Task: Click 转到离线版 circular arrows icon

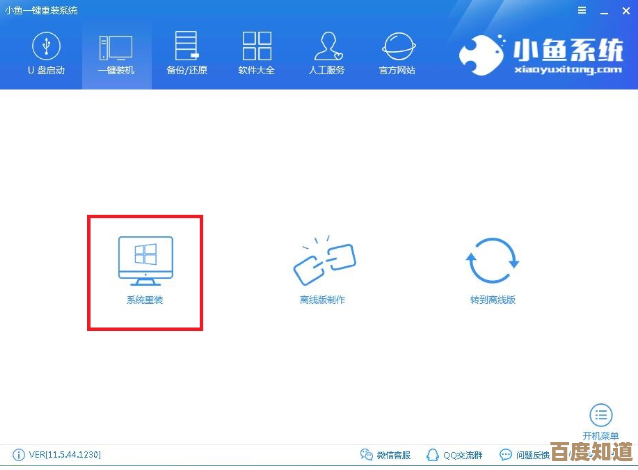Action: (493, 261)
